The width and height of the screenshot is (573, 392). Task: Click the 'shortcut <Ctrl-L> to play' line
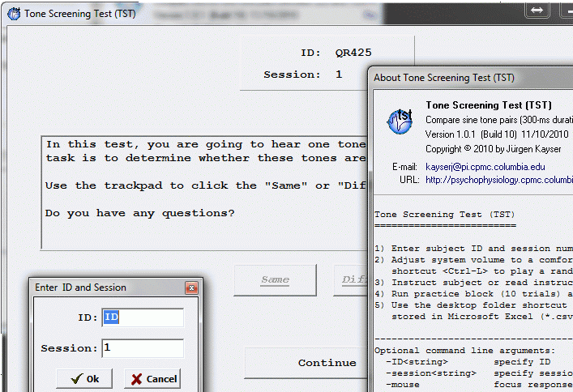pyautogui.click(x=482, y=271)
